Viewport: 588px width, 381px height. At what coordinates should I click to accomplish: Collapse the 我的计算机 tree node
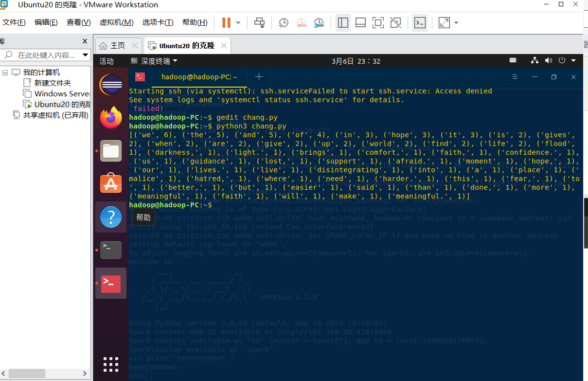pos(5,73)
